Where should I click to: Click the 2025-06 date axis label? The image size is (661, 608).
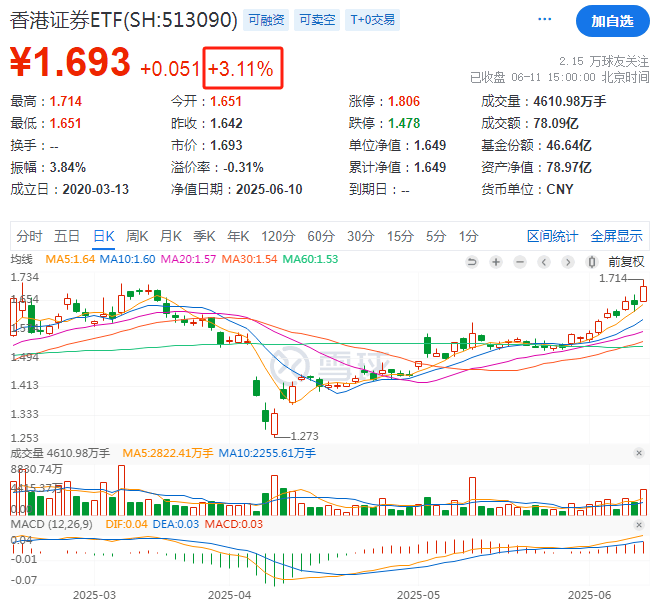click(589, 595)
